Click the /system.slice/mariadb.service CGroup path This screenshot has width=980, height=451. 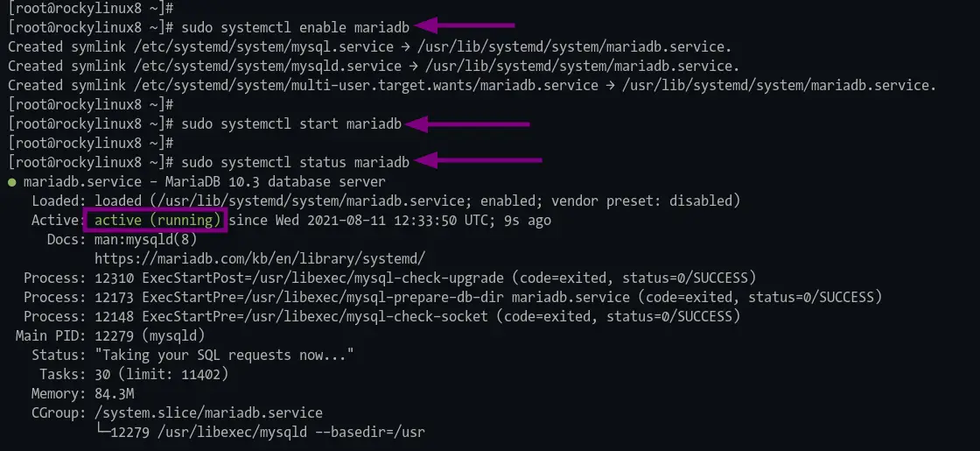pyautogui.click(x=209, y=413)
